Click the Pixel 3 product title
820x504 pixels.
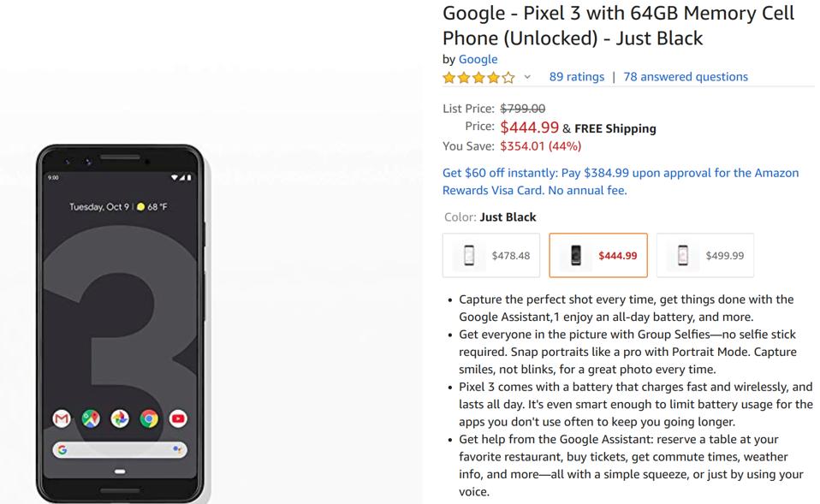pyautogui.click(x=618, y=26)
